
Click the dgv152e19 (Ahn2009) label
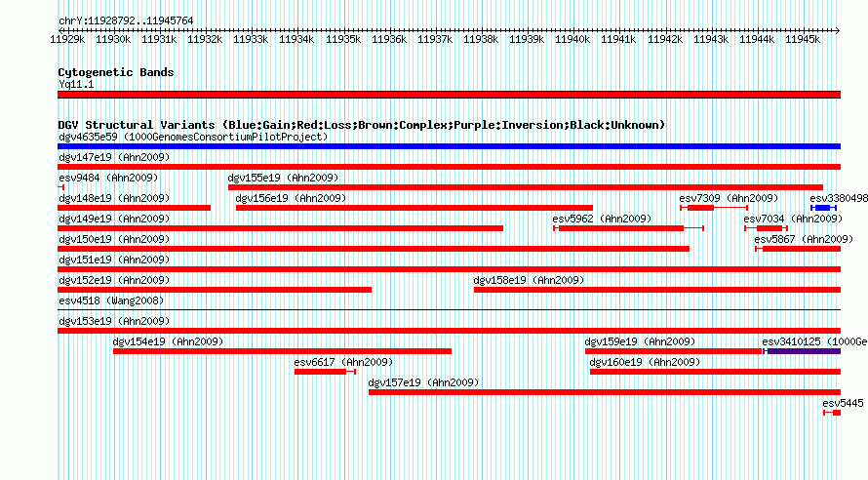click(x=114, y=280)
